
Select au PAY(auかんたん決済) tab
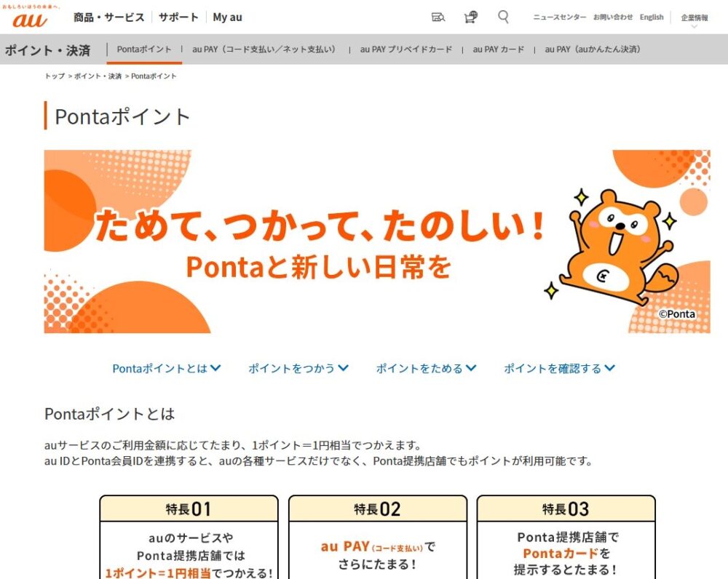[x=593, y=49]
